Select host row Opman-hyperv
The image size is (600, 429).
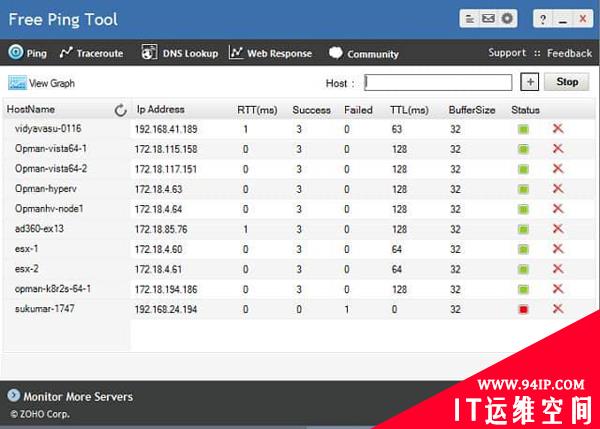click(299, 189)
